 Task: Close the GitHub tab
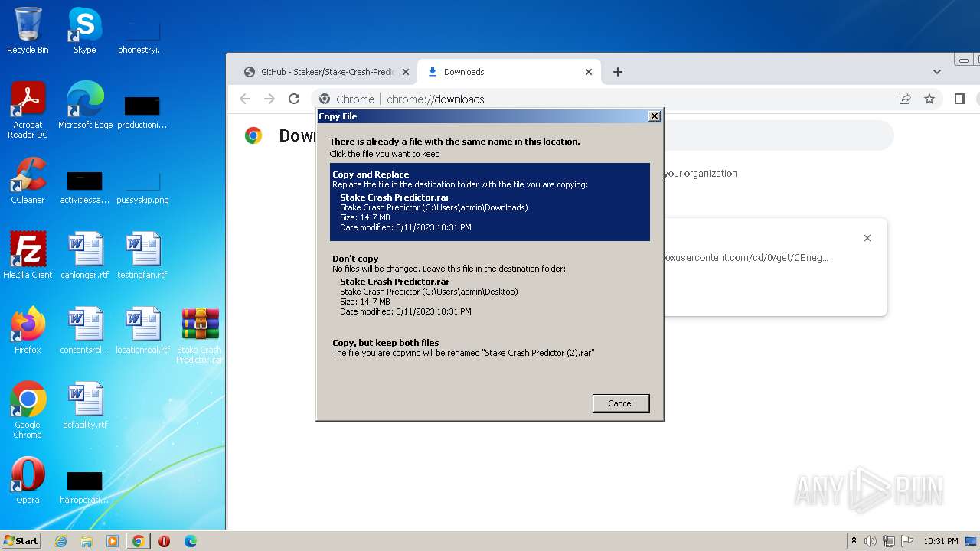406,72
